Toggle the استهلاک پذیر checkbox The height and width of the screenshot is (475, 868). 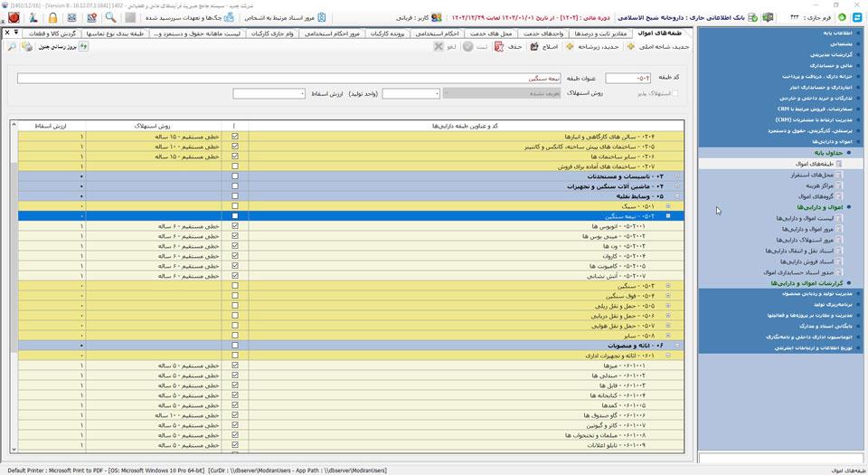point(675,93)
